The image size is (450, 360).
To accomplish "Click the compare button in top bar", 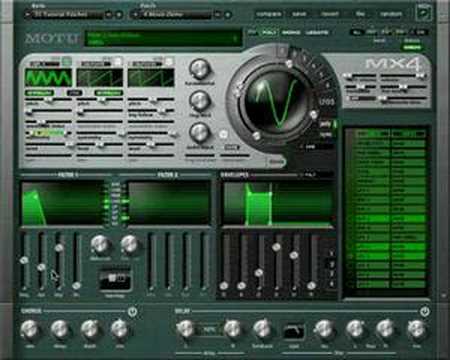I will tap(269, 14).
